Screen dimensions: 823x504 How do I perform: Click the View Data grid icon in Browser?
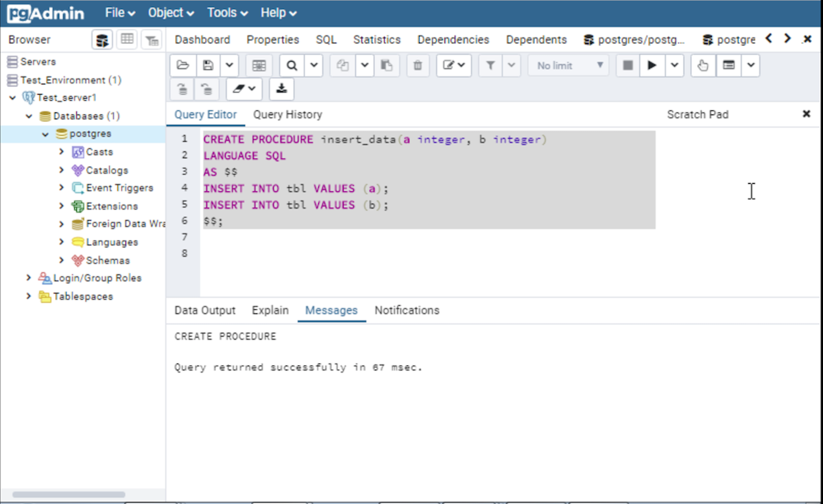point(127,40)
